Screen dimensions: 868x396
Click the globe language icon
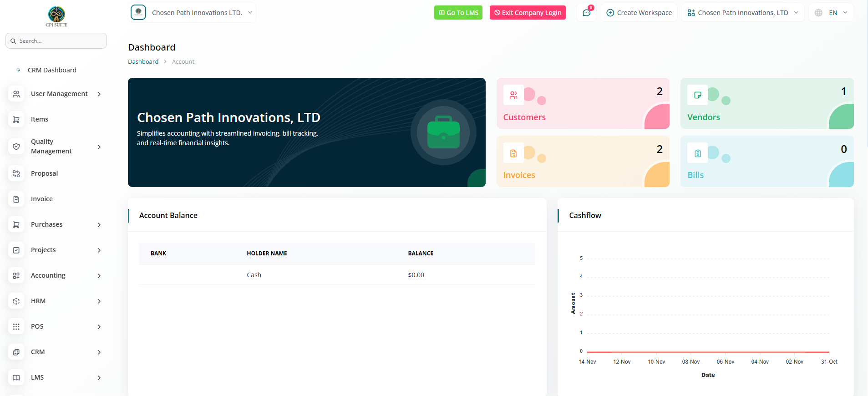818,13
